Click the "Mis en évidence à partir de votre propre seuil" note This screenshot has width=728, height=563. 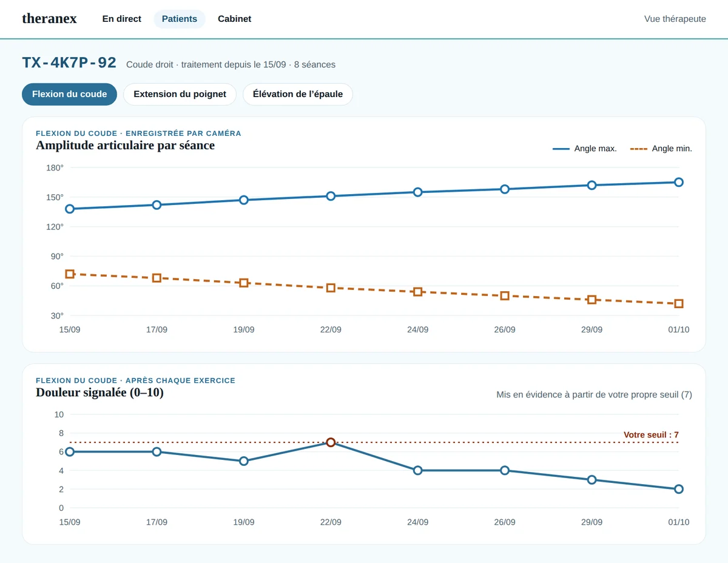coord(587,395)
